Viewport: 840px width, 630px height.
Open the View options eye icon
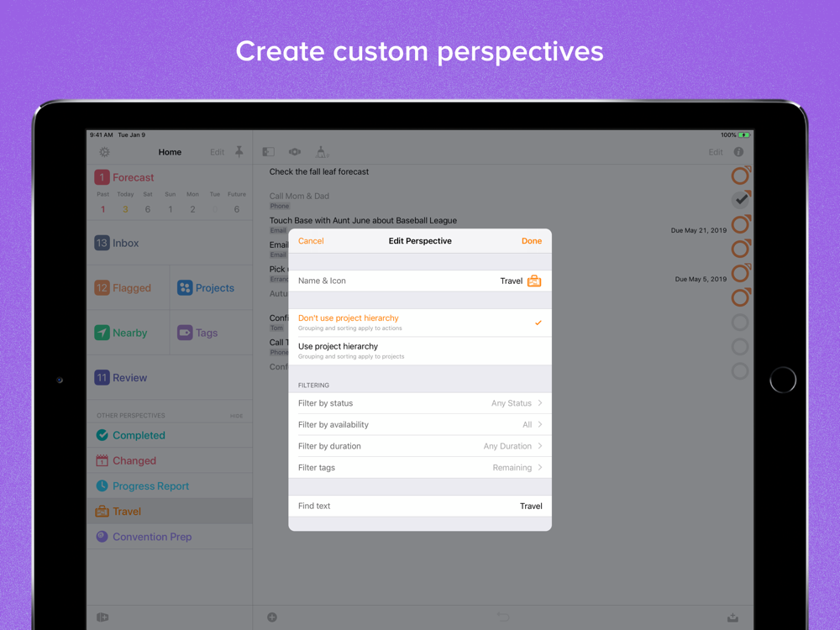coord(295,152)
